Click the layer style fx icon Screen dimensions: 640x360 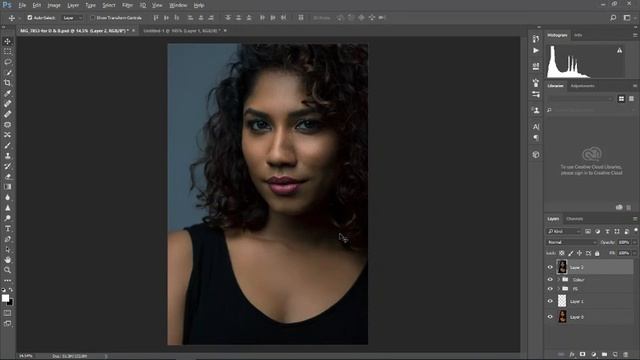click(x=572, y=354)
